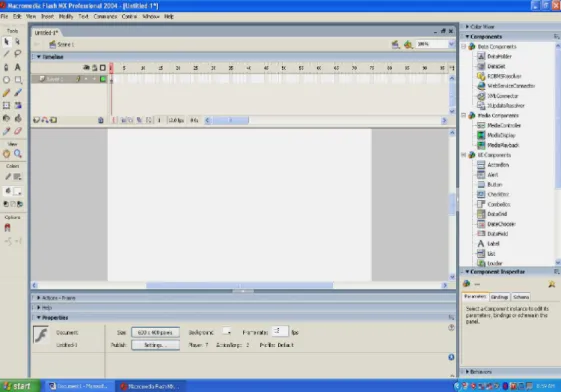561x392 pixels.
Task: Collapse the Timeline panel arrow
Action: coord(39,57)
